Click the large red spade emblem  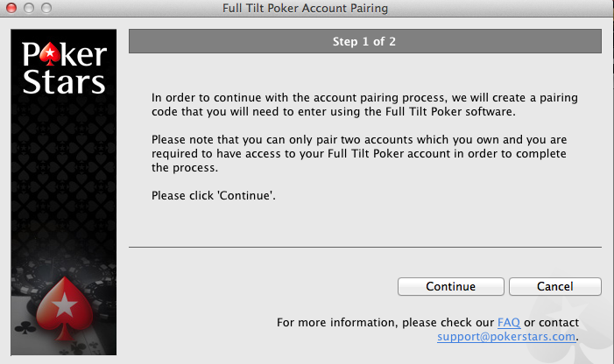coord(64,308)
